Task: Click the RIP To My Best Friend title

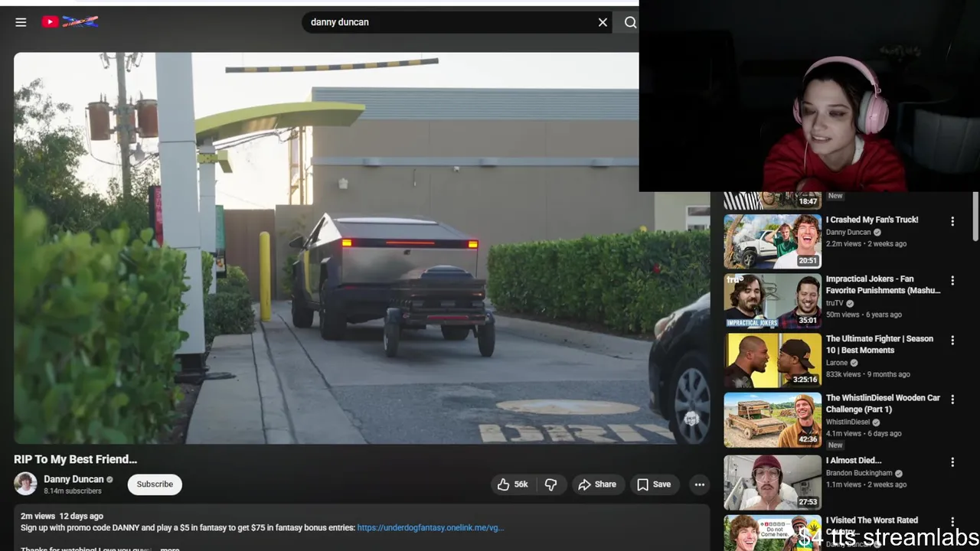Action: (x=75, y=459)
